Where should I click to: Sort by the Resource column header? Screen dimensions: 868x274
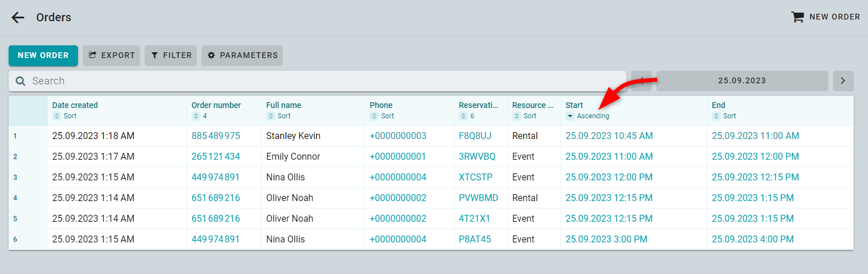click(x=533, y=105)
